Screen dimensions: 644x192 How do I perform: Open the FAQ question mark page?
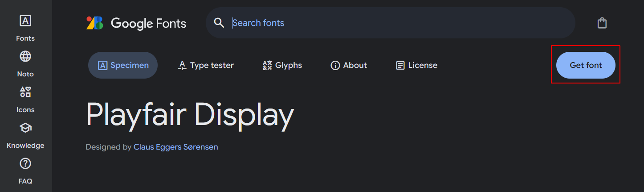pos(25,171)
